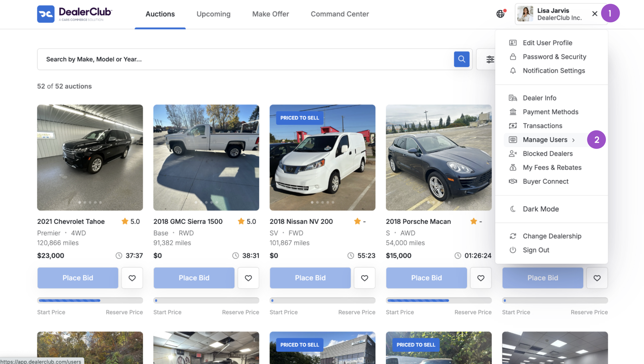Click the bank icon for Payment Methods
The image size is (644, 364).
513,112
